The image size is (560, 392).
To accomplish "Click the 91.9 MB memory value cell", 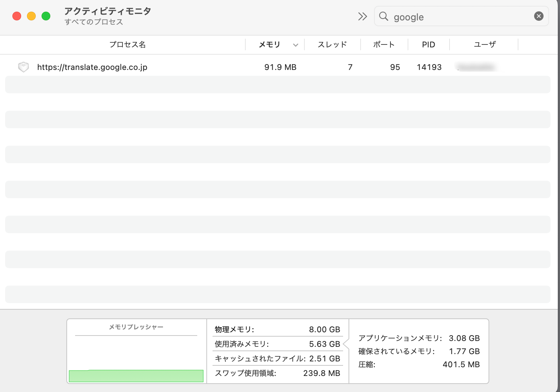I will [x=280, y=67].
